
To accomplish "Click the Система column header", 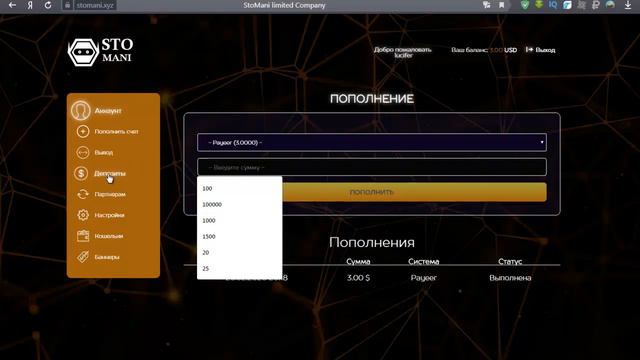I will click(x=424, y=261).
